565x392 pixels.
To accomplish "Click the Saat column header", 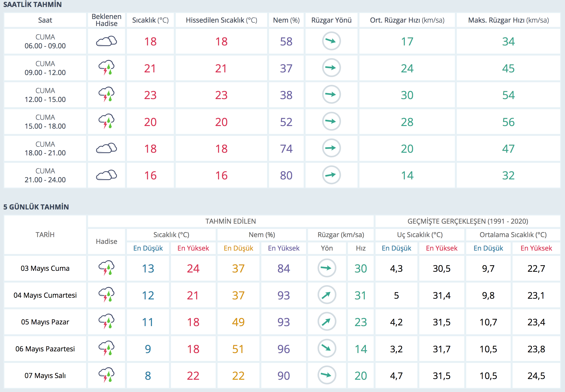I will [45, 20].
